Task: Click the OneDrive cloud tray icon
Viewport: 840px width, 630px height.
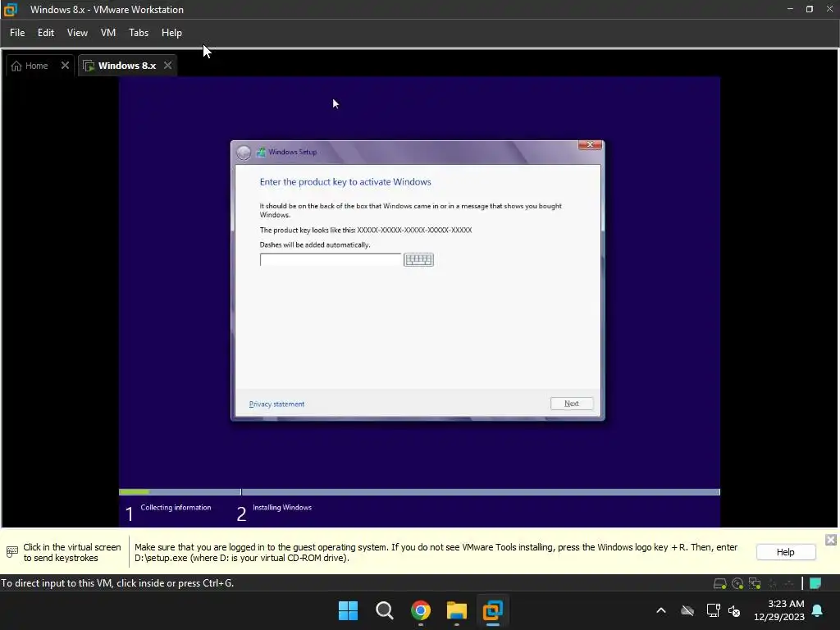Action: (687, 610)
